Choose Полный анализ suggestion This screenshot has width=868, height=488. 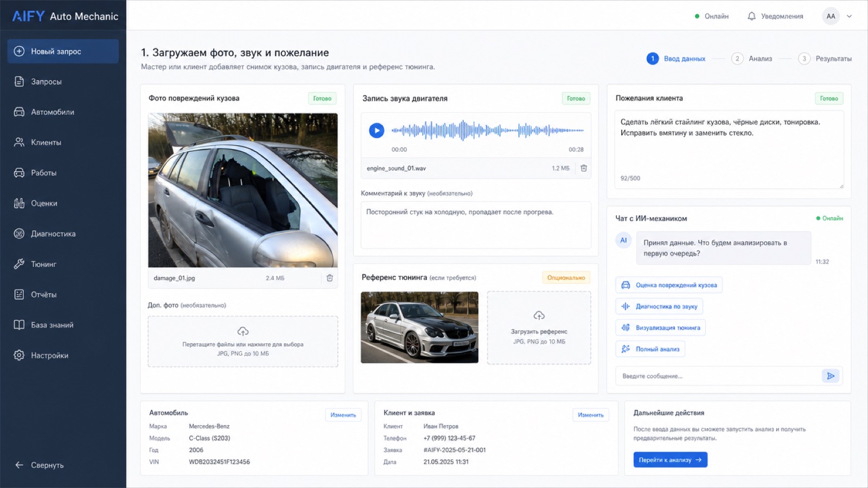650,349
